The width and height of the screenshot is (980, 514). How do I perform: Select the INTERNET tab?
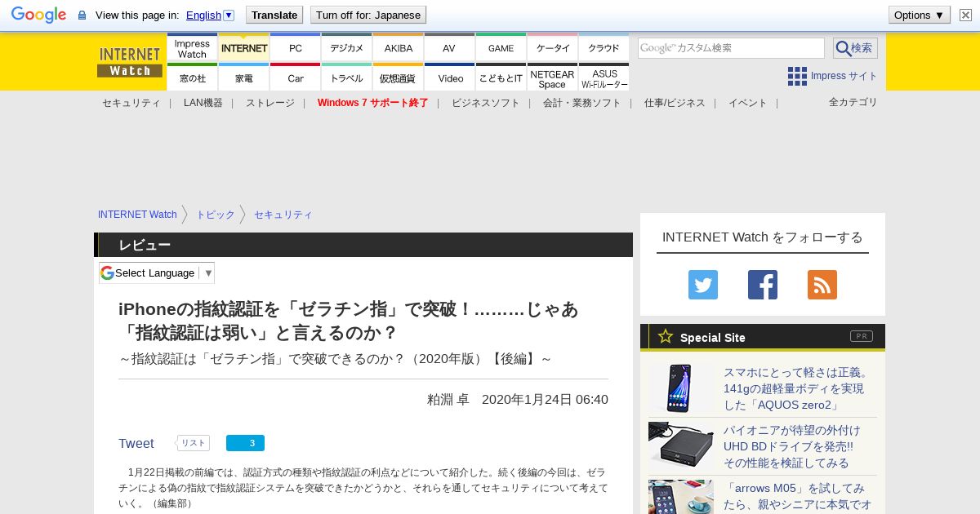[x=244, y=49]
